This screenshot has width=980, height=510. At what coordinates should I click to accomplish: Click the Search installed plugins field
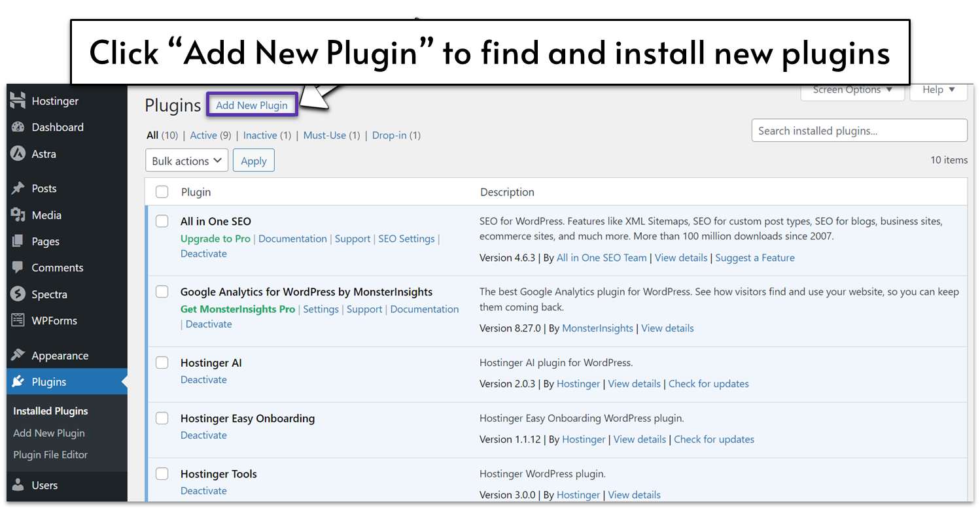[859, 131]
